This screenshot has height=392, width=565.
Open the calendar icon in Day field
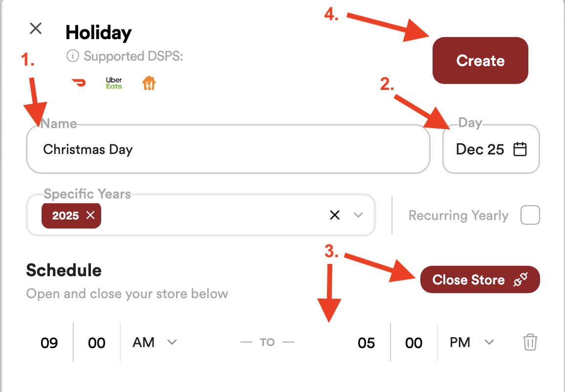pos(520,149)
